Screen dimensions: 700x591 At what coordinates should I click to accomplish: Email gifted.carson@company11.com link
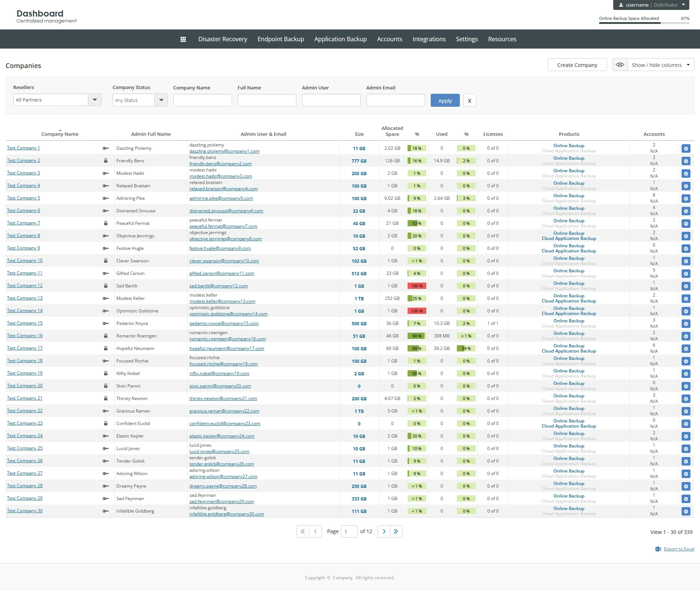[221, 273]
